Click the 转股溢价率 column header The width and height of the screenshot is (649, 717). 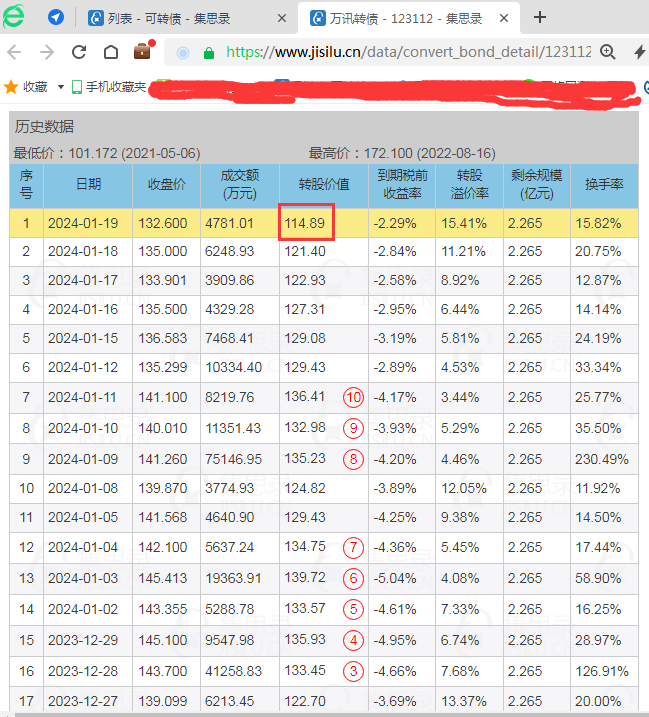[468, 185]
